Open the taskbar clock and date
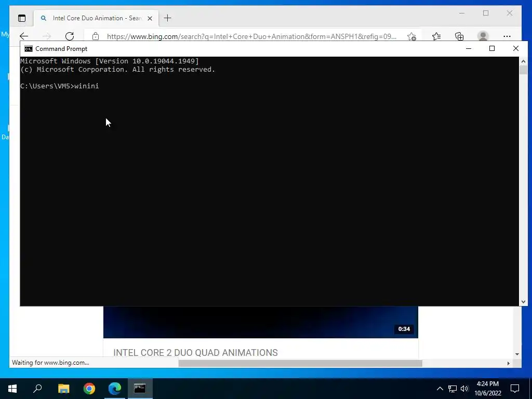Image resolution: width=532 pixels, height=399 pixels. point(487,389)
